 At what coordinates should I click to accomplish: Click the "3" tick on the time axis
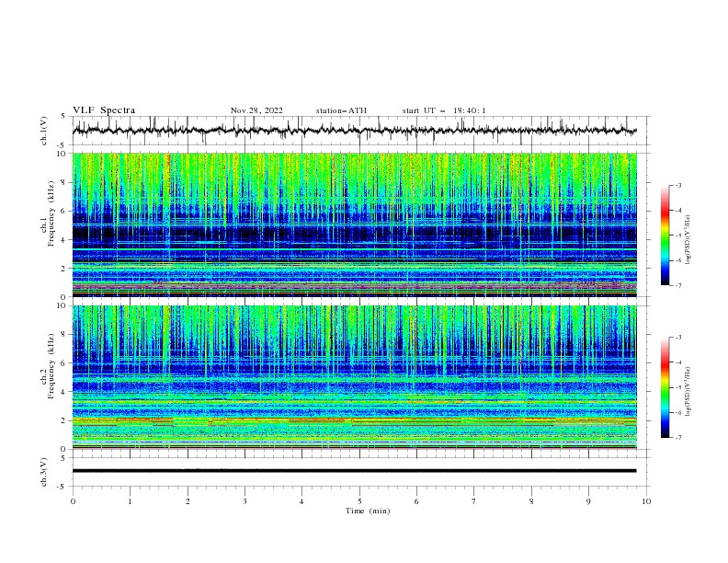click(x=245, y=501)
